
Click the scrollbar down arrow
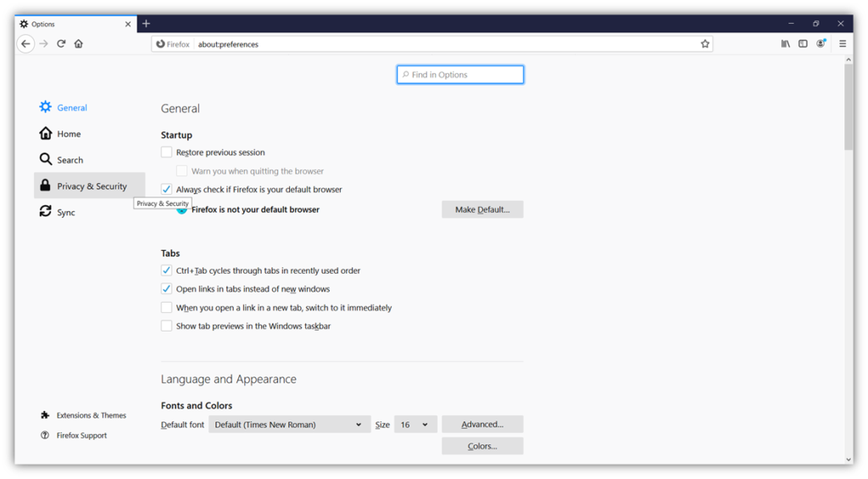pyautogui.click(x=849, y=459)
